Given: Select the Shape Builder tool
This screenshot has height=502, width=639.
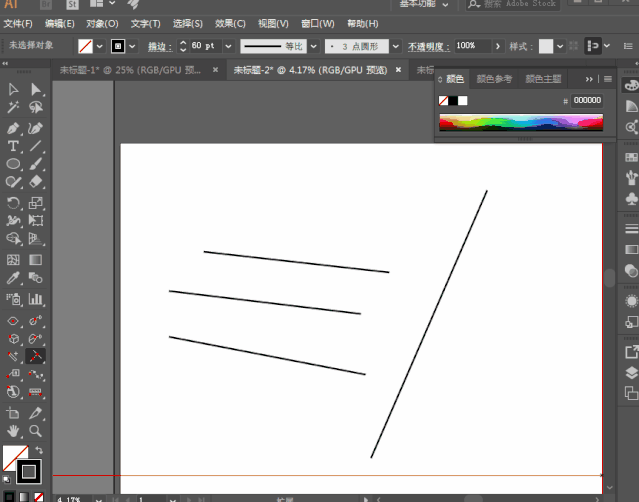Looking at the screenshot, I should pos(13,238).
